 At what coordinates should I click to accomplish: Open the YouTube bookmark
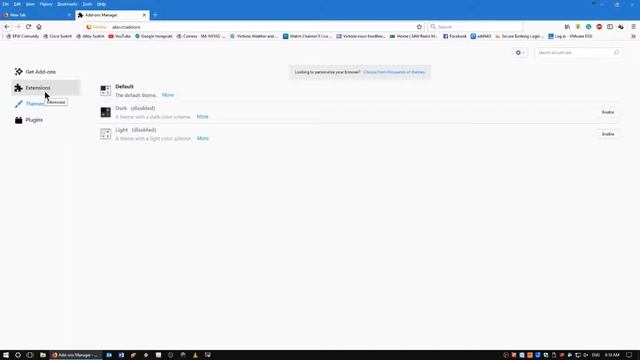pos(120,36)
